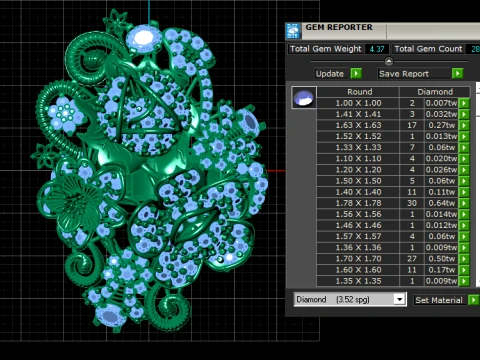Click the Diamond column header
The image size is (480, 360).
[435, 92]
